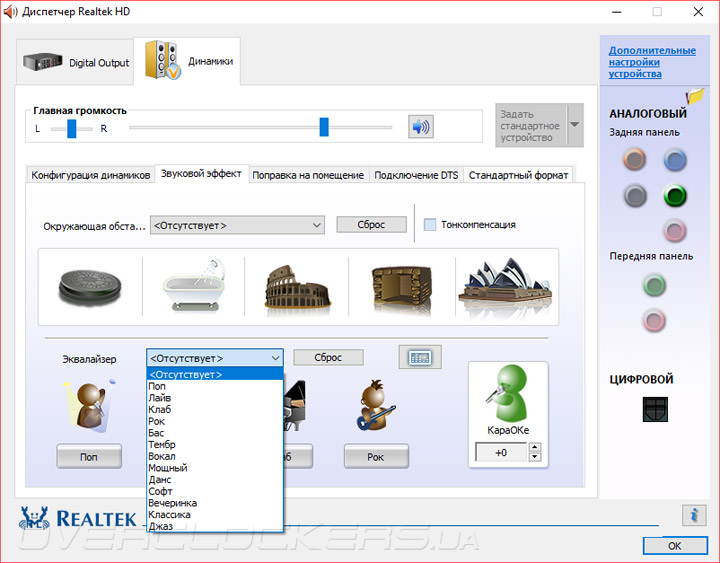
Task: Choose Данс in the equalizer list
Action: (214, 479)
